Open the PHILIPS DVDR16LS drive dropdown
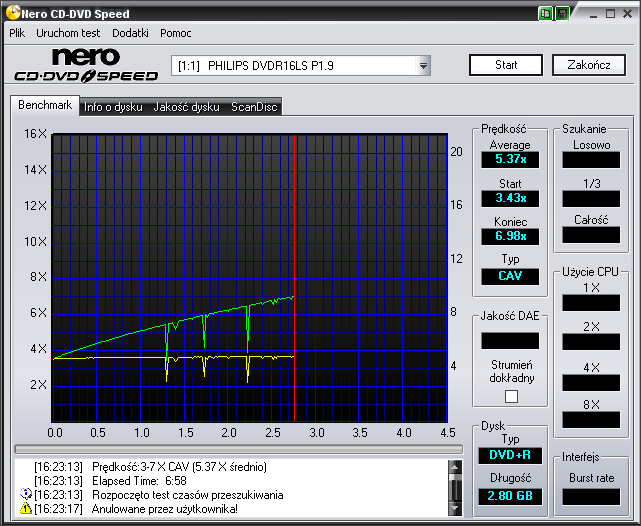This screenshot has height=526, width=641. coord(301,66)
